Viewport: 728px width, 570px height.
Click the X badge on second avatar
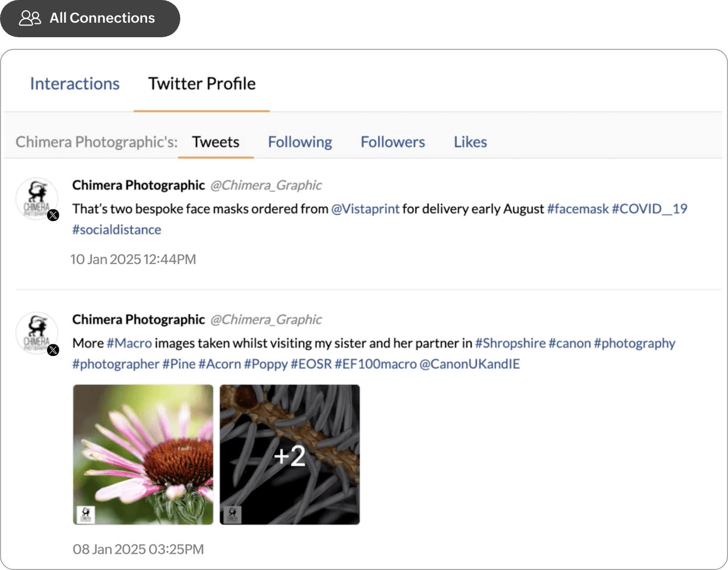point(53,350)
